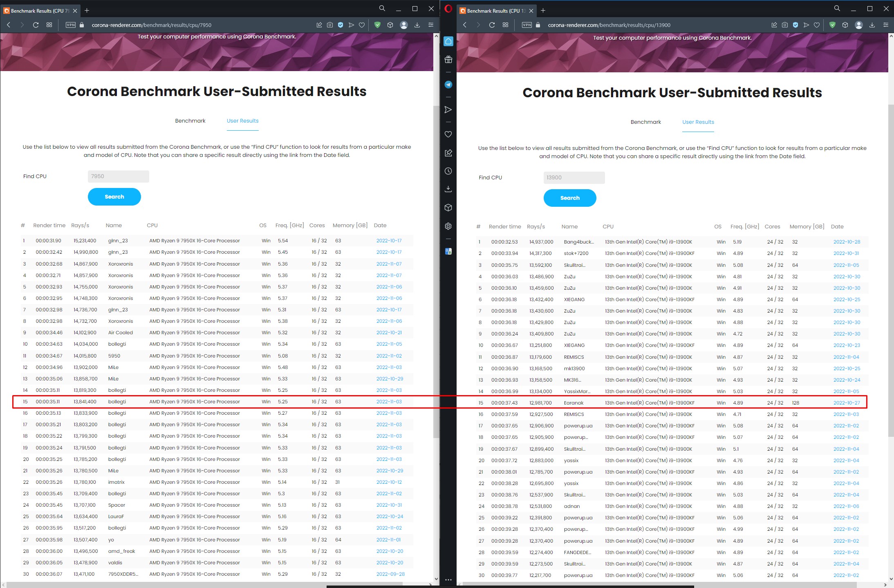Open the ad blocker shield in left window
This screenshot has height=588, width=894.
(378, 25)
